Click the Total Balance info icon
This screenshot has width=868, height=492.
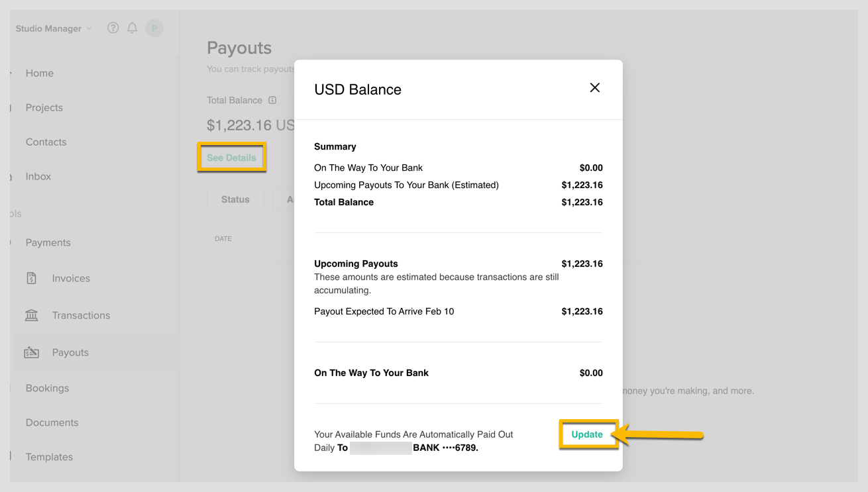(272, 100)
